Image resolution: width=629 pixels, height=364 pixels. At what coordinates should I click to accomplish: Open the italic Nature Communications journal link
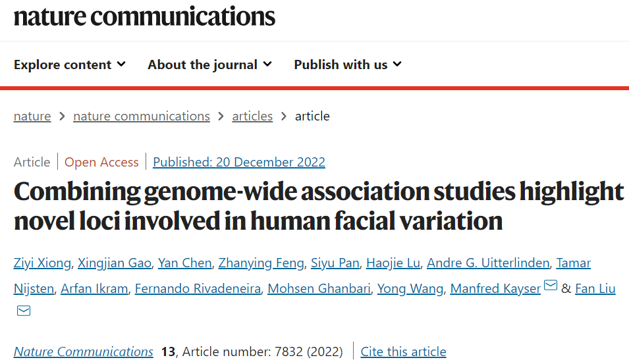(84, 352)
